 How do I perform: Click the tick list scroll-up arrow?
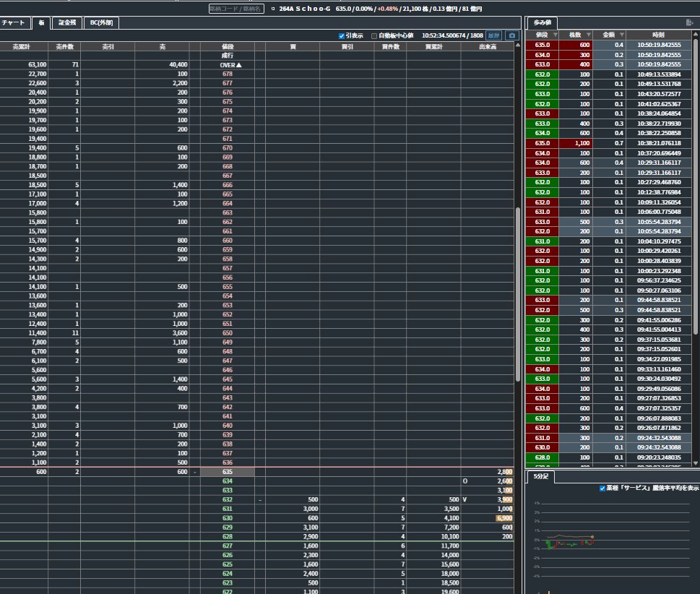[x=695, y=34]
